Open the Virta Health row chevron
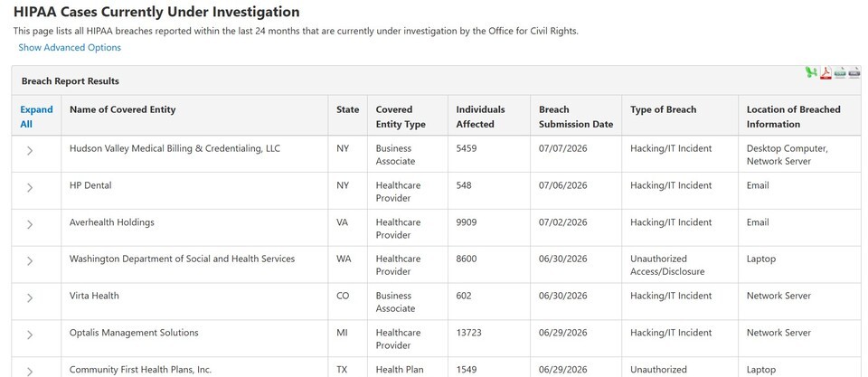This screenshot has width=868, height=377. 30,297
